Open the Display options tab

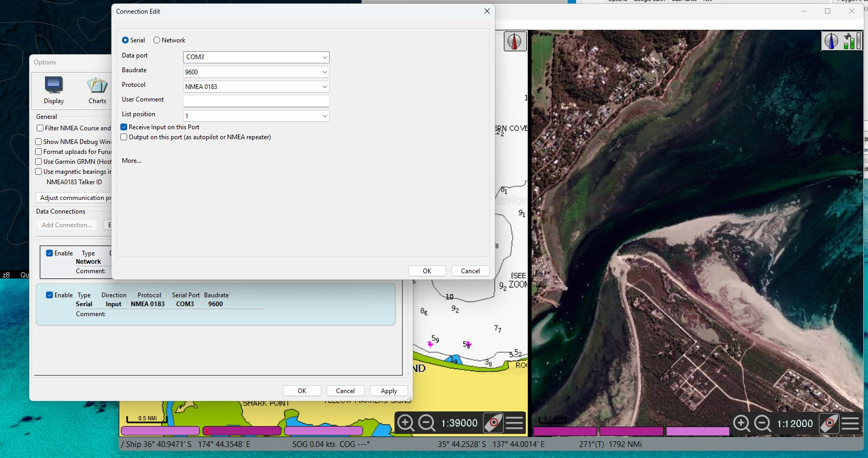(54, 90)
